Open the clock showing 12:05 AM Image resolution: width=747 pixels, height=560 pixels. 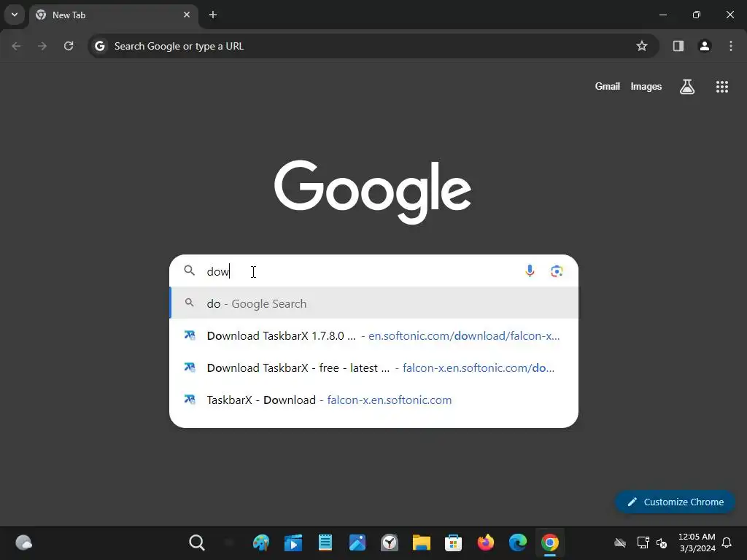point(697,542)
